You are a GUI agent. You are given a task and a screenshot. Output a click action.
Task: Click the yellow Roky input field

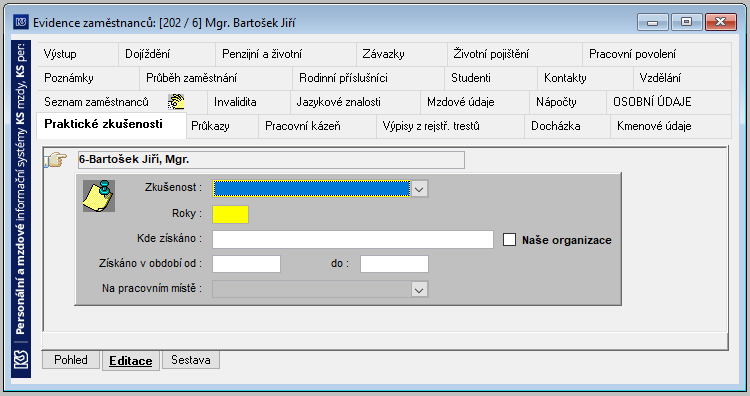pos(231,214)
